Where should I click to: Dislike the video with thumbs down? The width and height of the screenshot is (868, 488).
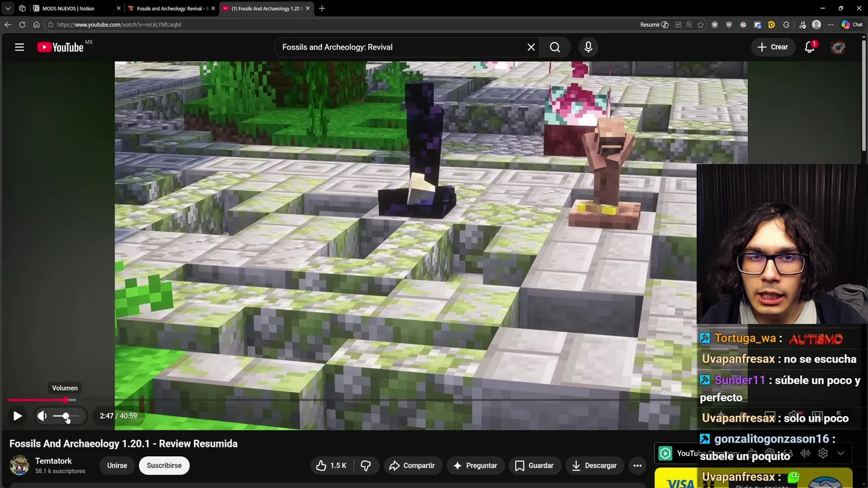click(366, 466)
